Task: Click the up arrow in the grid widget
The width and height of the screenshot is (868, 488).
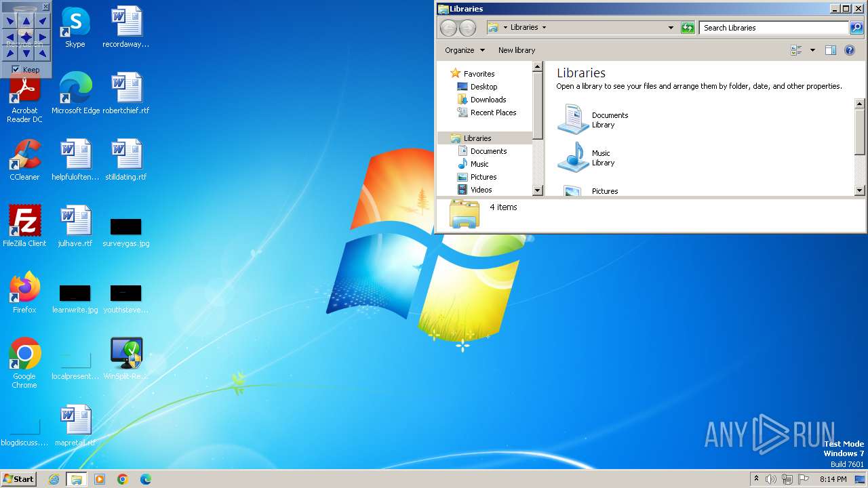Action: tap(26, 21)
